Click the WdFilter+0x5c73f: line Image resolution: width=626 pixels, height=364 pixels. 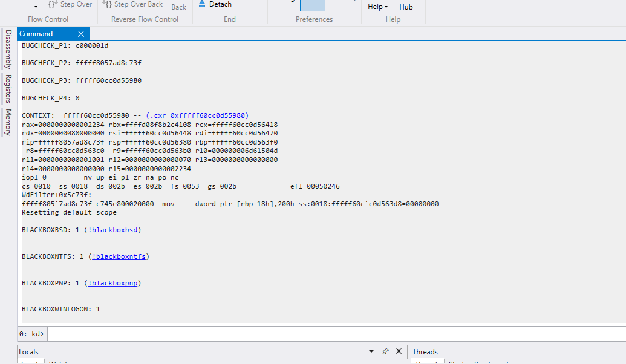57,195
